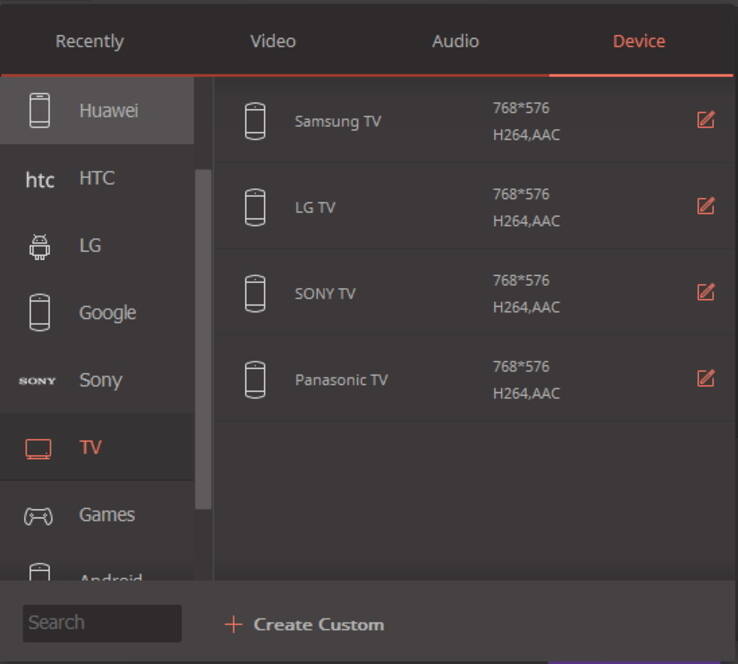Select the Device tab
This screenshot has width=738, height=664.
[639, 41]
